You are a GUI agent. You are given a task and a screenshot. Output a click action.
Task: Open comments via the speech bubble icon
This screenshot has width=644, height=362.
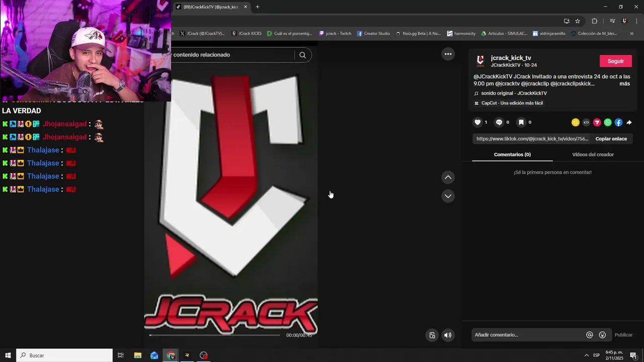click(x=499, y=122)
